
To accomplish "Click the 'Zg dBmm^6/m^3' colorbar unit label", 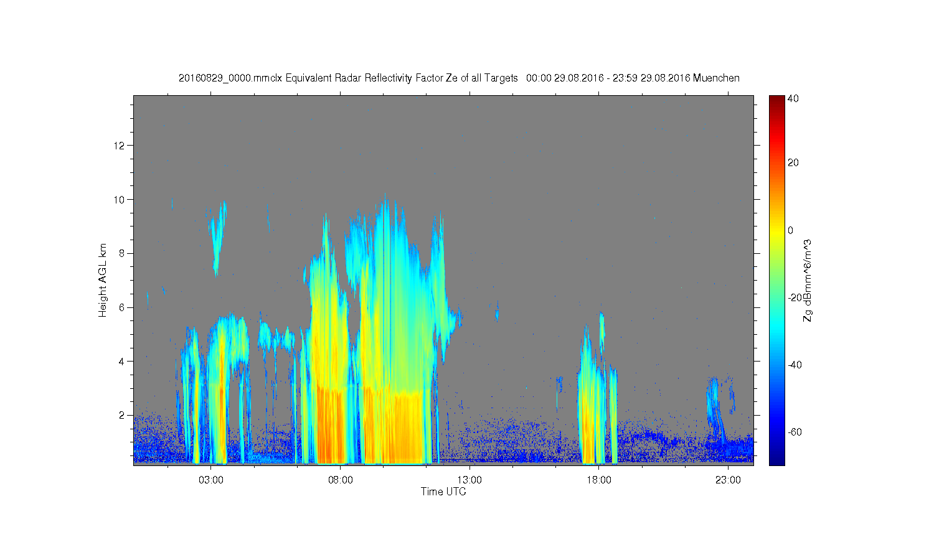I will point(808,280).
